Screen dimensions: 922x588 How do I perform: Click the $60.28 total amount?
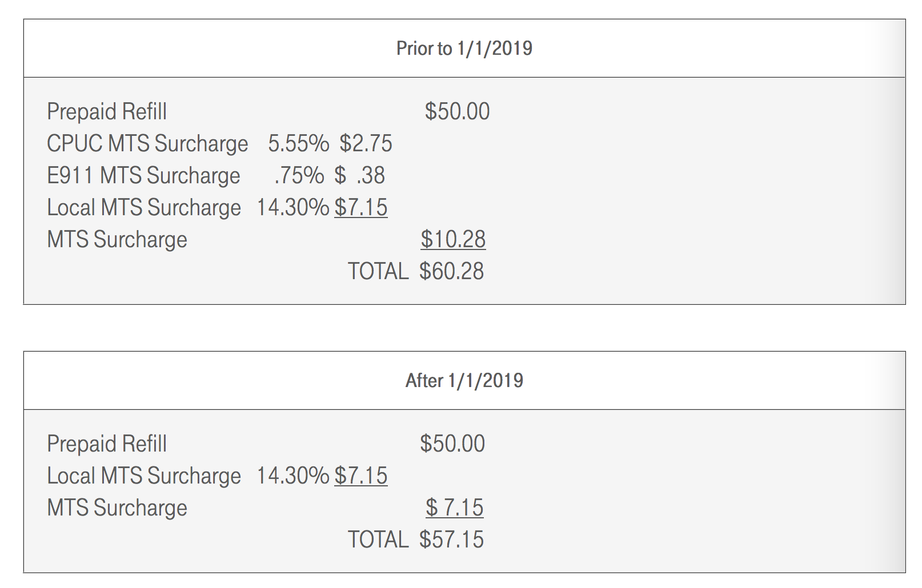(x=451, y=272)
